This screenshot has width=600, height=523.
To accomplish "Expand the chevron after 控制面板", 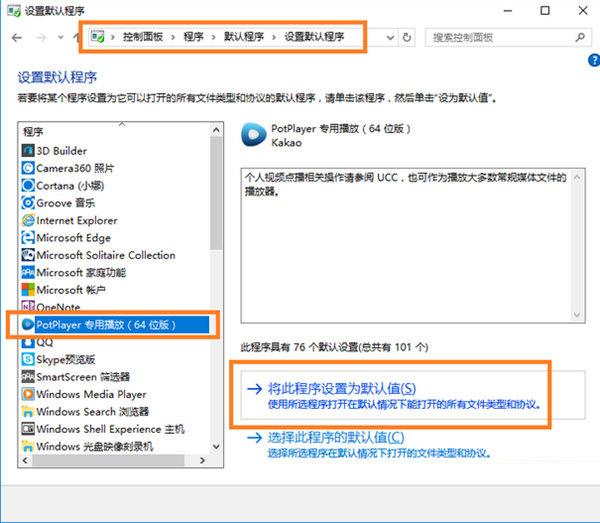I will point(173,37).
